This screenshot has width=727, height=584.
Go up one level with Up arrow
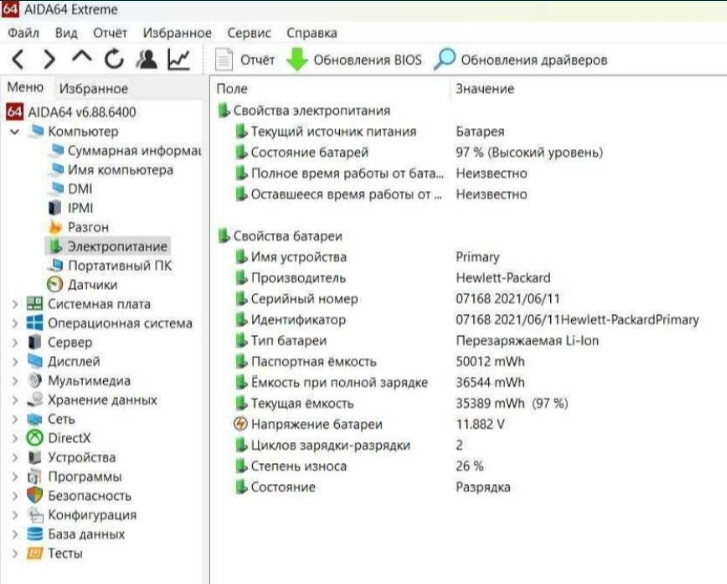(x=82, y=57)
